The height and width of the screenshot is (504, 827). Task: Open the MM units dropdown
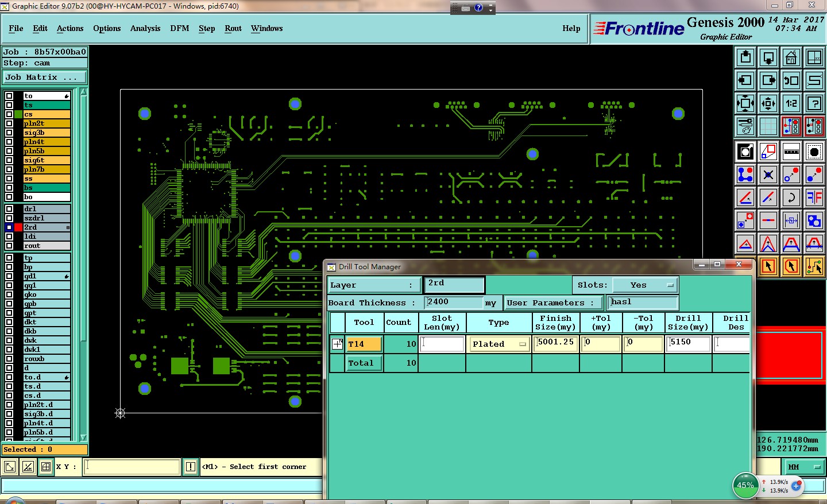click(x=805, y=467)
